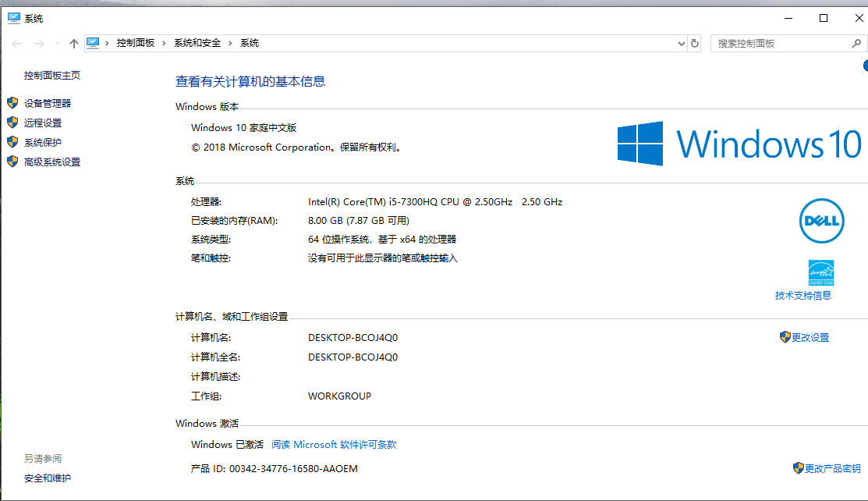Open 安全和维护 link
This screenshot has width=868, height=501.
tap(48, 478)
